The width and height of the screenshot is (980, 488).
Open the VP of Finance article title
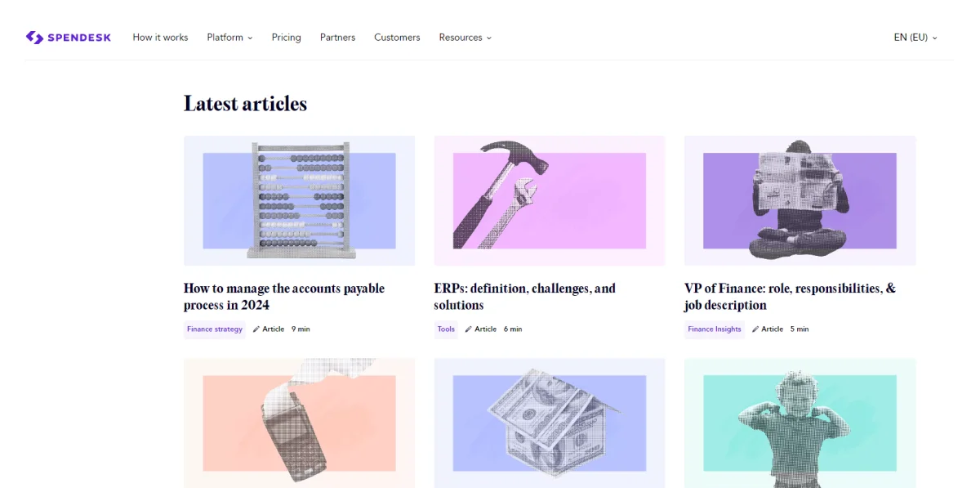point(790,297)
